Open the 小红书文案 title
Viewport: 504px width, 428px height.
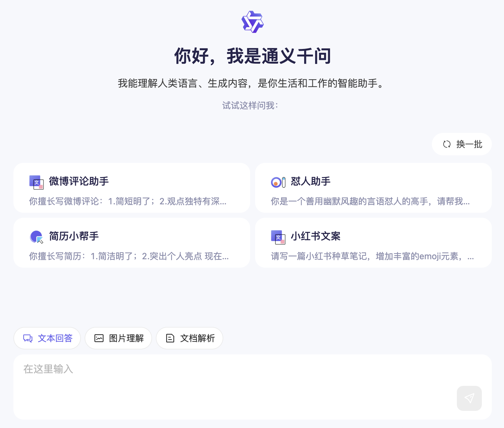[315, 236]
